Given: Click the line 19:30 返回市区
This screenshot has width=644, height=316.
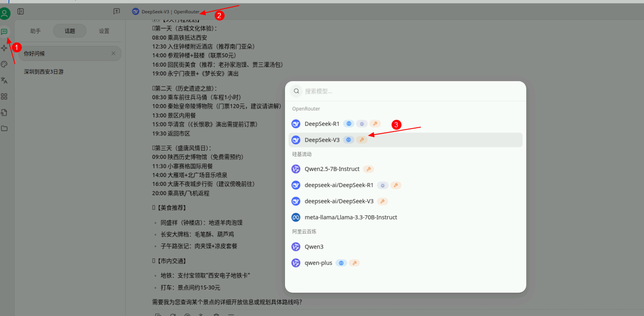Looking at the screenshot, I should pos(171,134).
